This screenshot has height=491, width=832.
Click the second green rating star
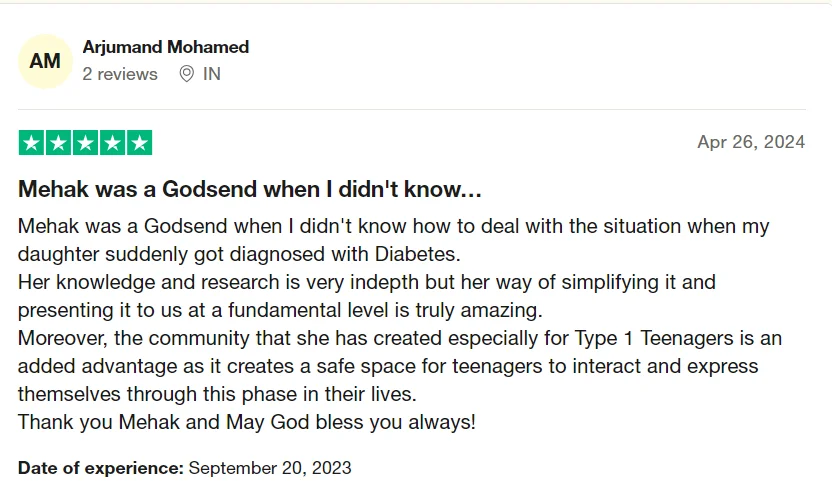click(x=58, y=143)
